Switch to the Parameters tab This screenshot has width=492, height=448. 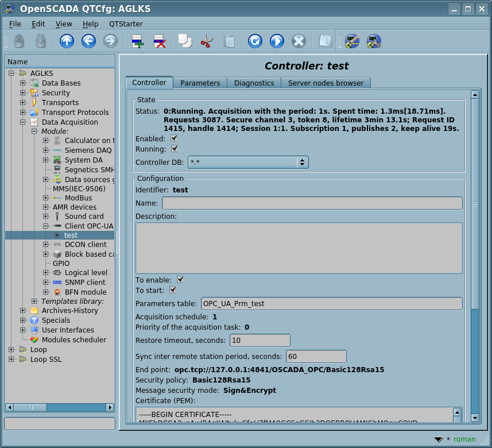200,83
